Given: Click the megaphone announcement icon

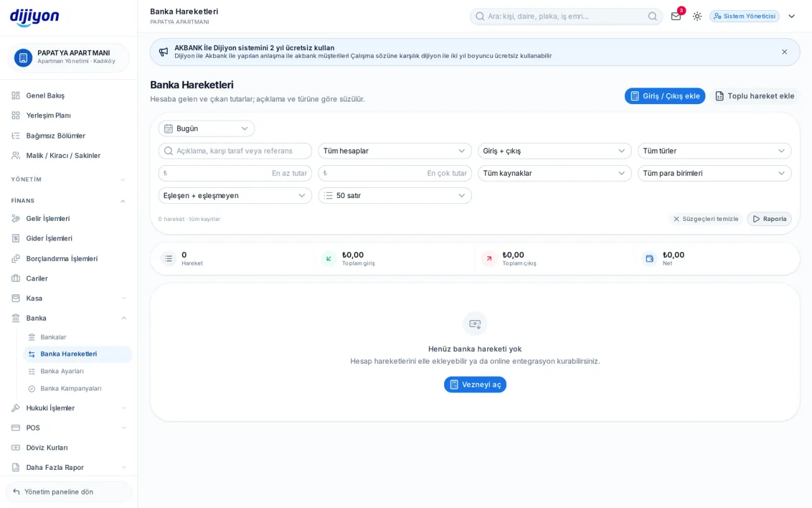Looking at the screenshot, I should click(x=164, y=52).
